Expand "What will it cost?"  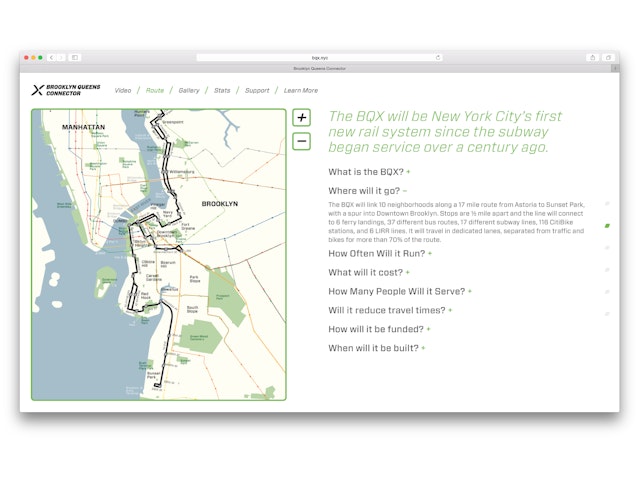click(369, 272)
